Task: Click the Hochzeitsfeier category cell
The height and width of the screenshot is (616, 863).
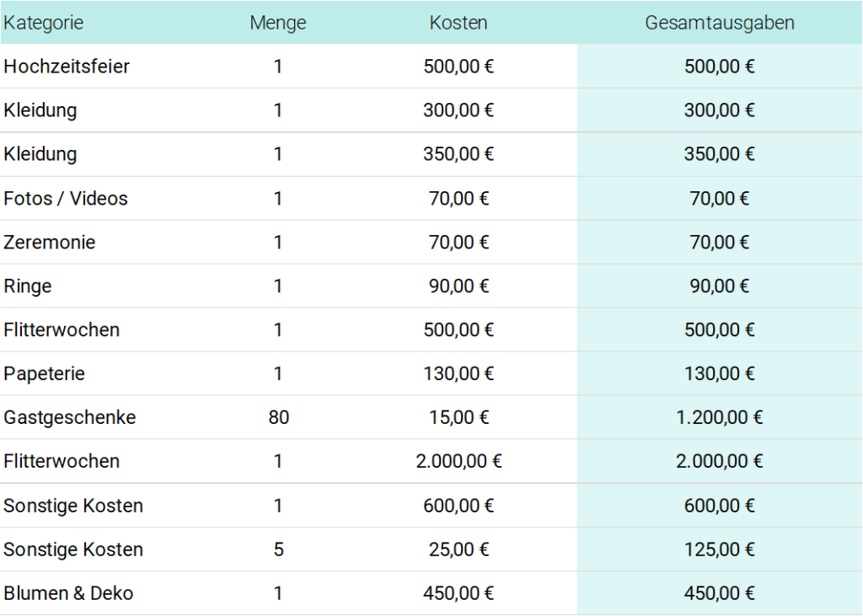Action: [x=67, y=67]
